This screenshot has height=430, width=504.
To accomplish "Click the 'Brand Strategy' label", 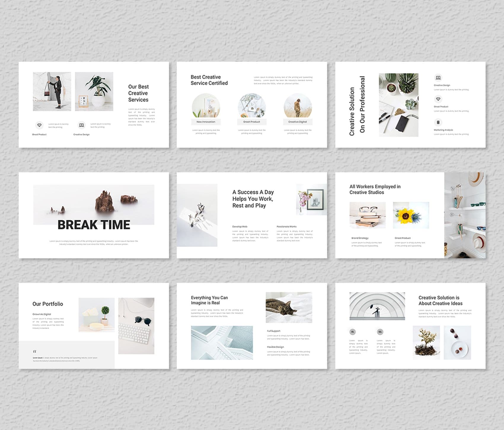I will pyautogui.click(x=360, y=238).
